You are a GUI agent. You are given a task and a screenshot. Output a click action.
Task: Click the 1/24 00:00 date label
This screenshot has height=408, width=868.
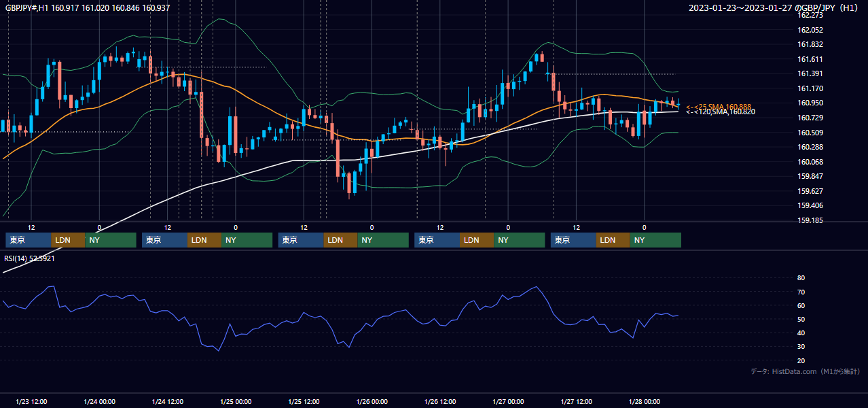pos(99,401)
